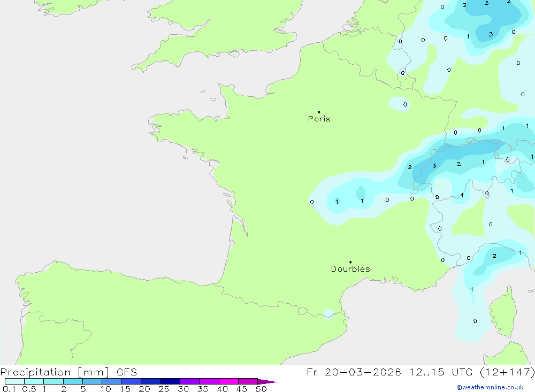Image resolution: width=535 pixels, height=392 pixels.
Task: Click the legend tick label '10'
Action: [x=105, y=389]
